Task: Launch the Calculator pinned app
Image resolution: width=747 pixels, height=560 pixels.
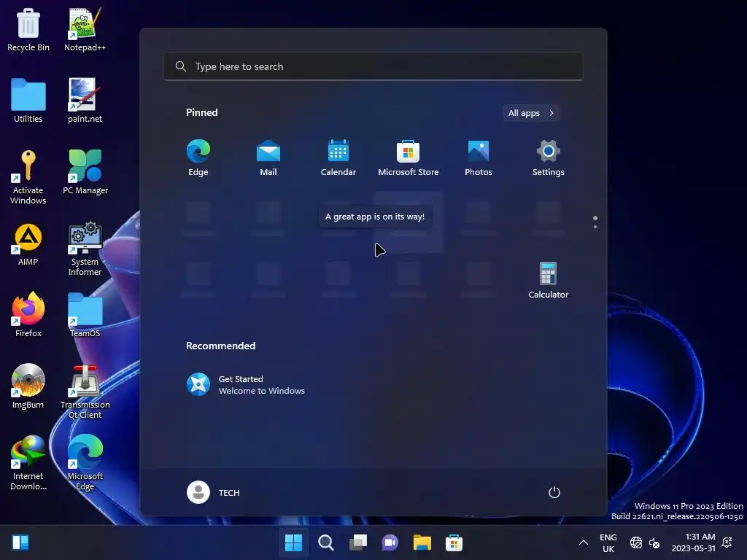Action: click(549, 281)
